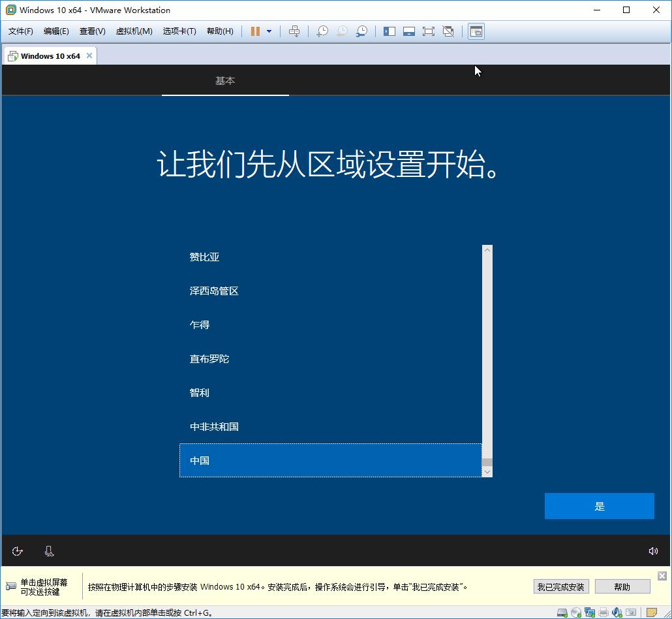Viewport: 672px width, 619px height.
Task: Click the network adapter status icon
Action: 590,612
